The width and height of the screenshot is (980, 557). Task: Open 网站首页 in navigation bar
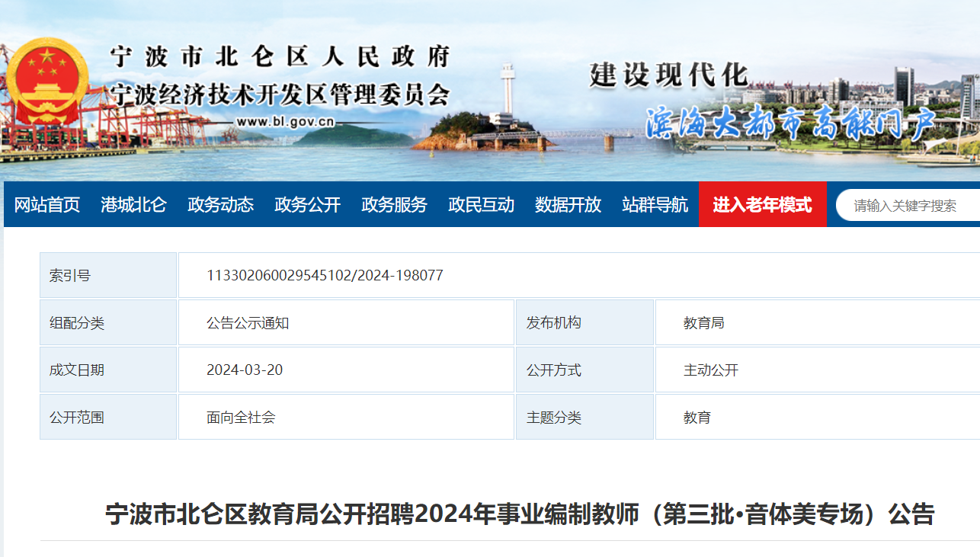[47, 204]
